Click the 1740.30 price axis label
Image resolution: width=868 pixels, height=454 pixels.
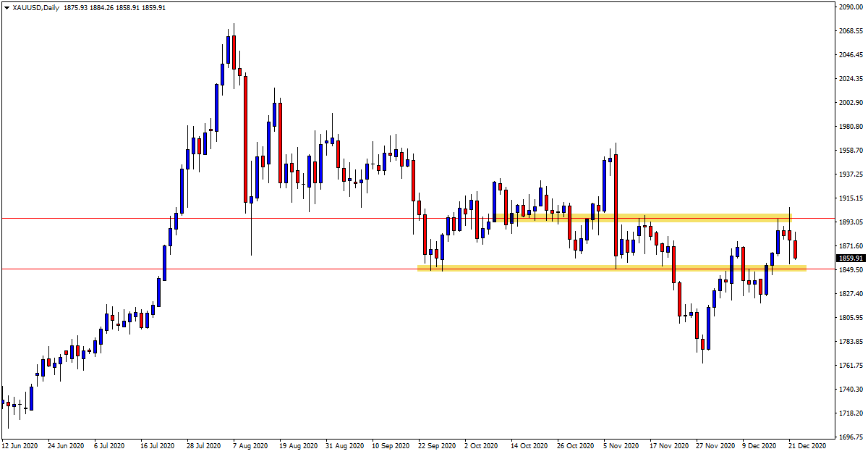(x=851, y=390)
